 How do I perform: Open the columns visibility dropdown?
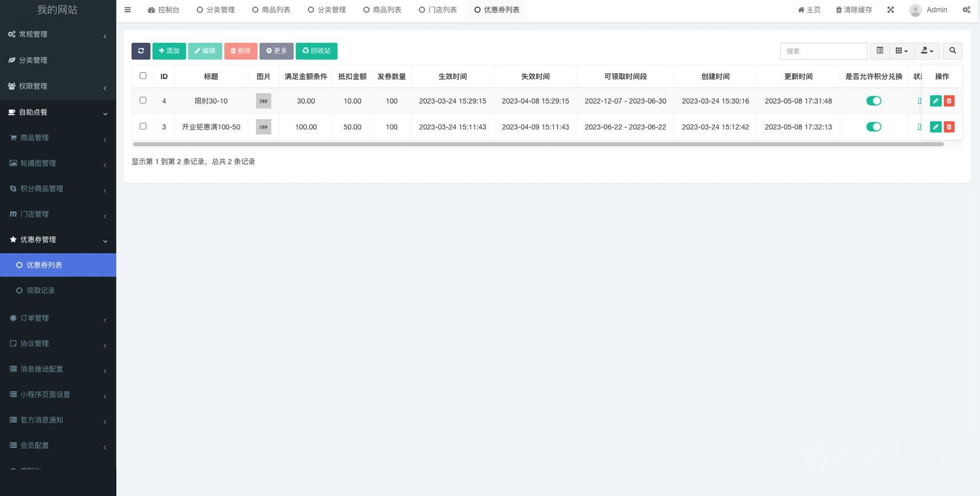tap(901, 51)
